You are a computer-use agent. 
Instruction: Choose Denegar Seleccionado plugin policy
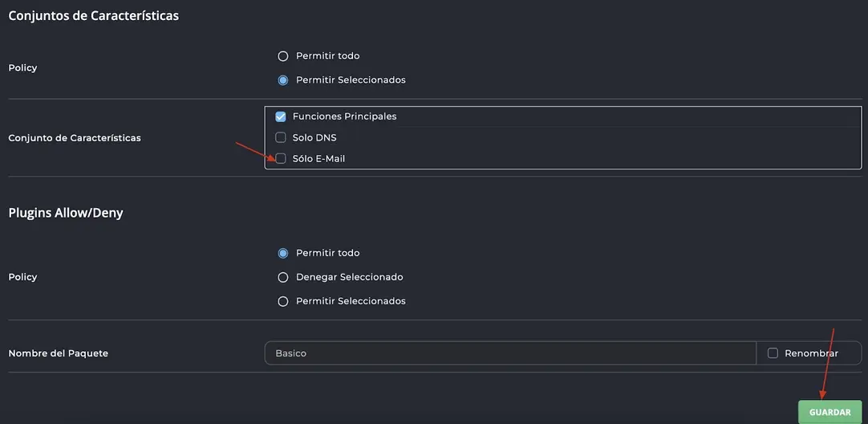click(283, 276)
